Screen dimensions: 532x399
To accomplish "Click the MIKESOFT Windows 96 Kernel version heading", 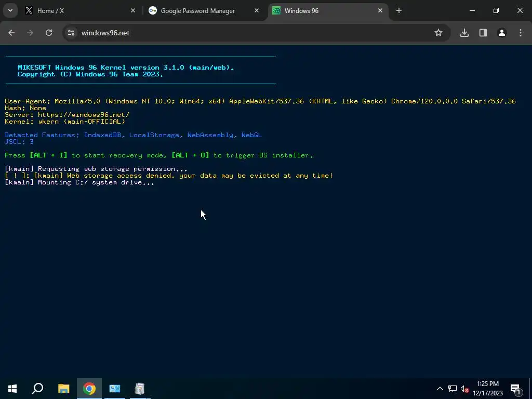I will click(126, 67).
